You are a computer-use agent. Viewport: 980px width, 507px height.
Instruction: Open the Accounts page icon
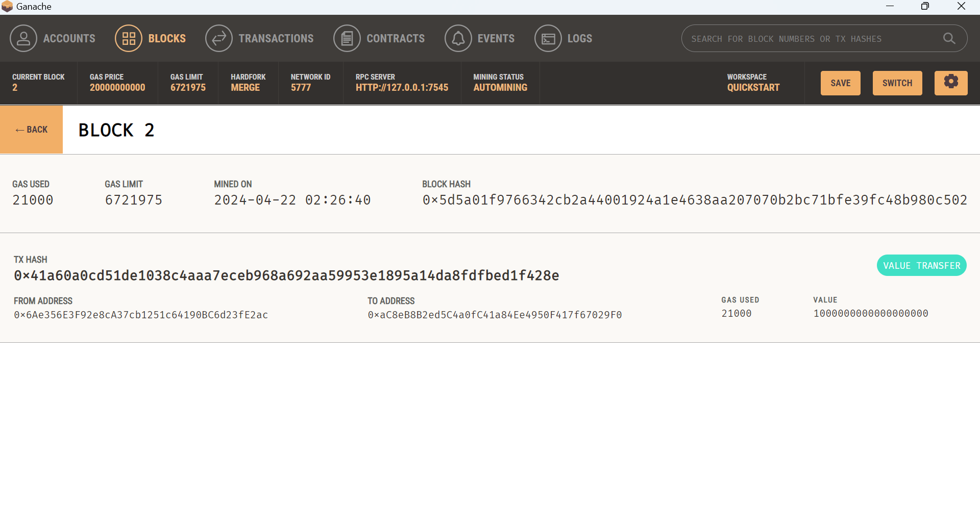(23, 38)
